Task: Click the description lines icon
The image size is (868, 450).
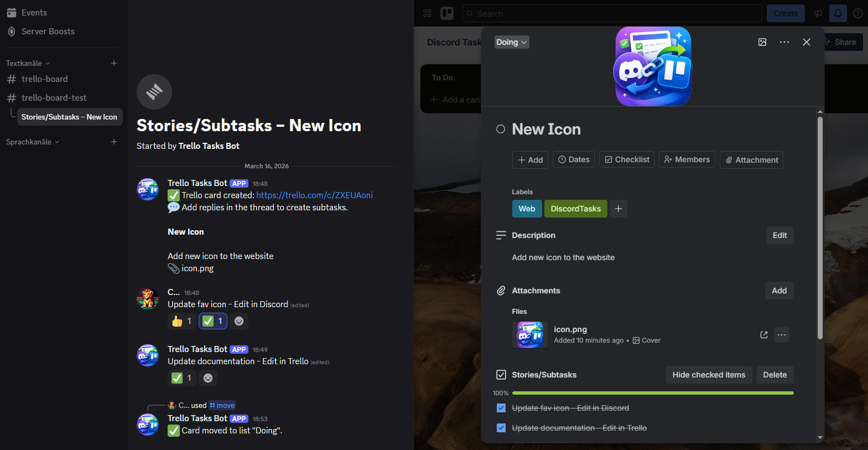Action: point(501,235)
